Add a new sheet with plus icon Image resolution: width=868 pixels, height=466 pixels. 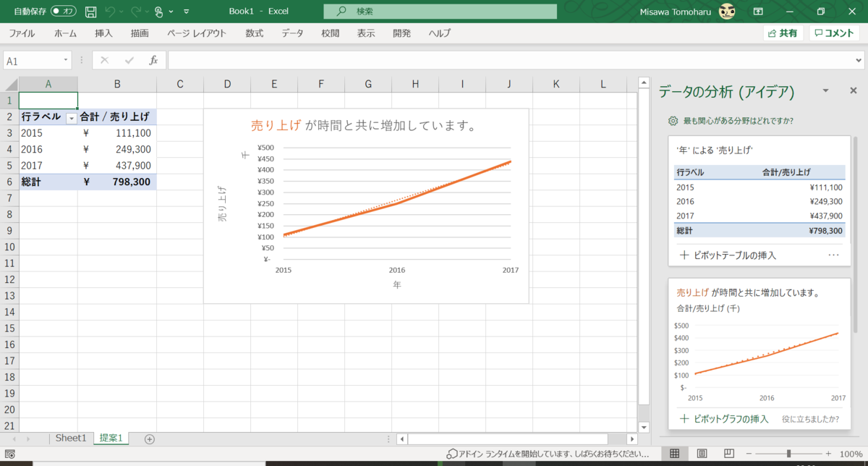(x=150, y=439)
